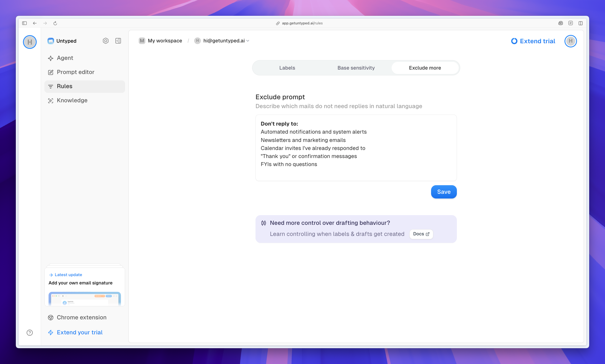Toggle the browser sidebar view

click(x=24, y=23)
